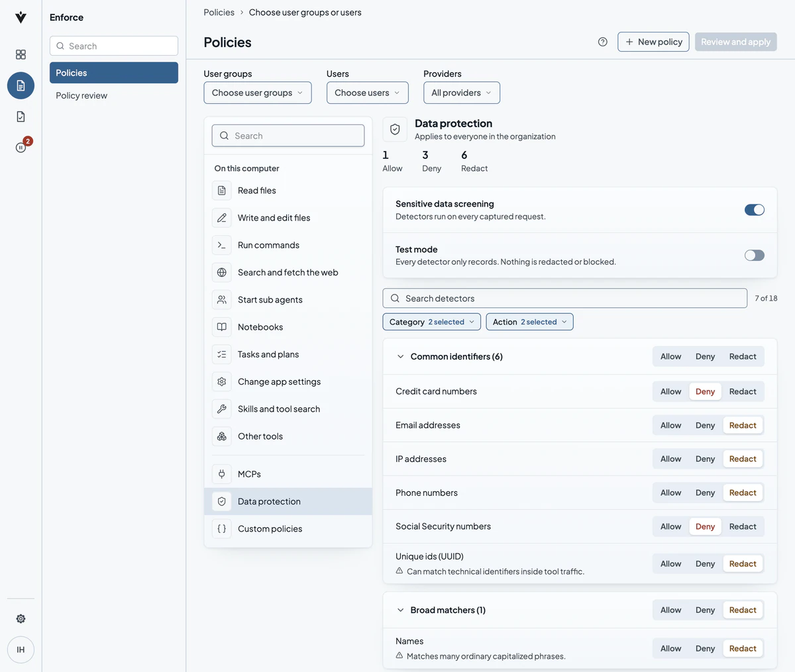Open the Run commands policy item
Image resolution: width=795 pixels, height=672 pixels.
coord(288,245)
